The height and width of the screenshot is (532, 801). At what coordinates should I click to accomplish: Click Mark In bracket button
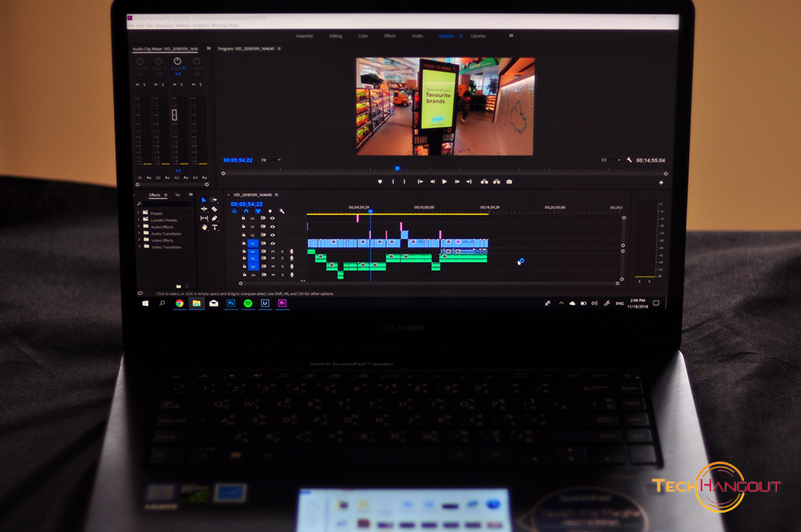click(392, 181)
